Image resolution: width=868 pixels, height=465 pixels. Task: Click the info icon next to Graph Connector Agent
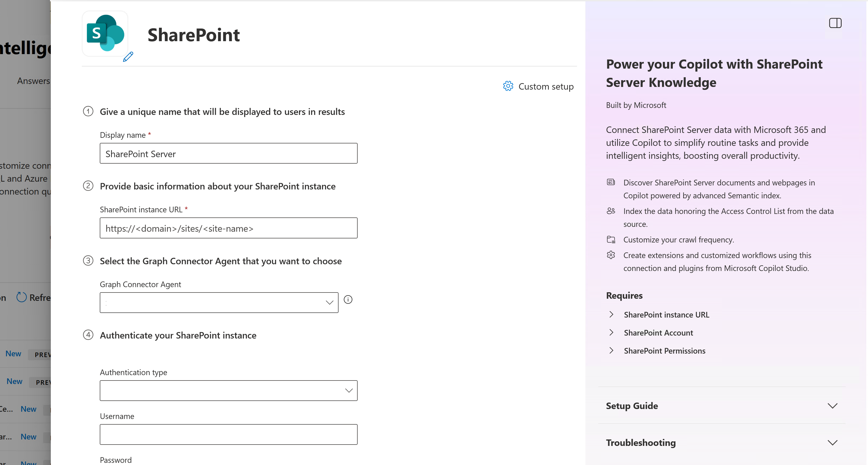click(348, 300)
